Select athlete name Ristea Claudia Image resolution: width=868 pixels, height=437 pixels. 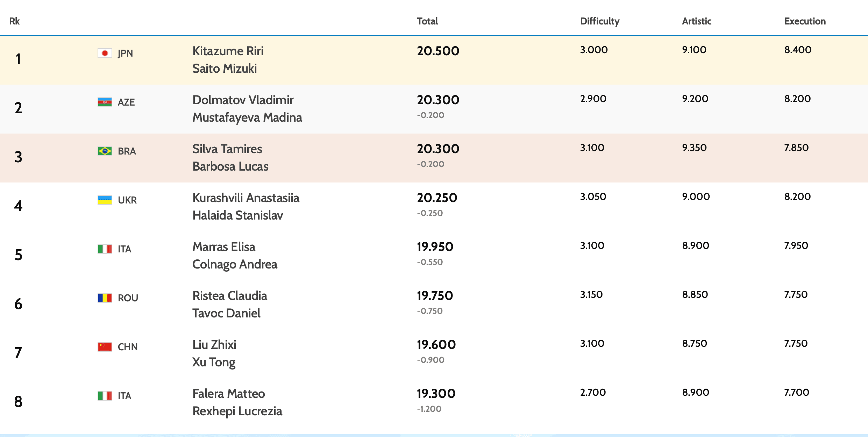[x=230, y=296]
